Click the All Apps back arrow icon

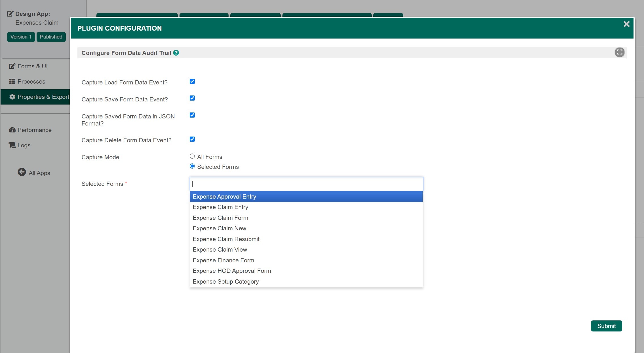[x=22, y=172]
